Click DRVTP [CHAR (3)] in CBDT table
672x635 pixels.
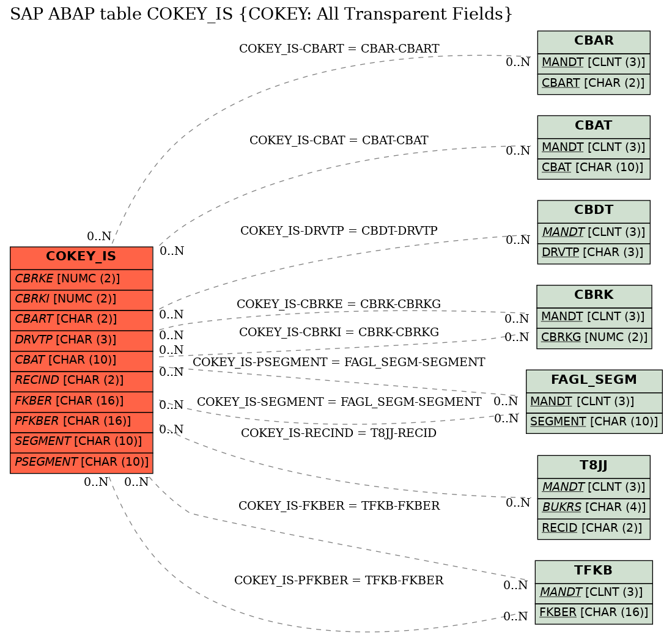[x=594, y=254]
